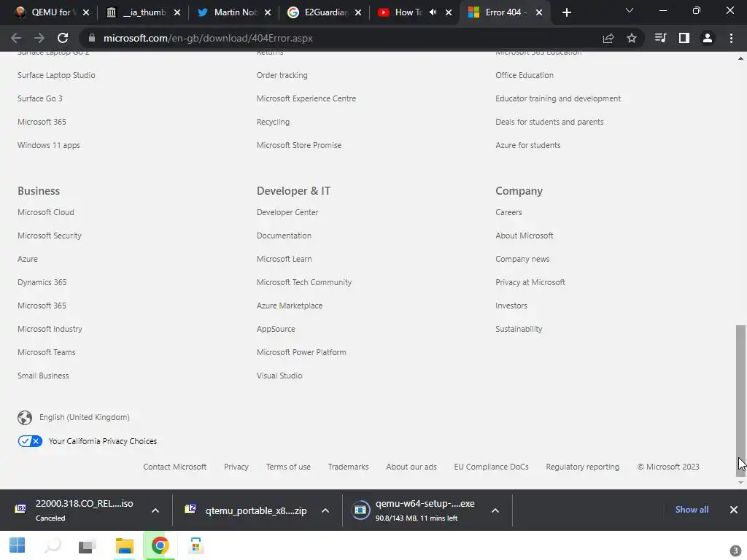This screenshot has width=747, height=560.
Task: Open Surface Laptop Studio link
Action: [x=56, y=75]
